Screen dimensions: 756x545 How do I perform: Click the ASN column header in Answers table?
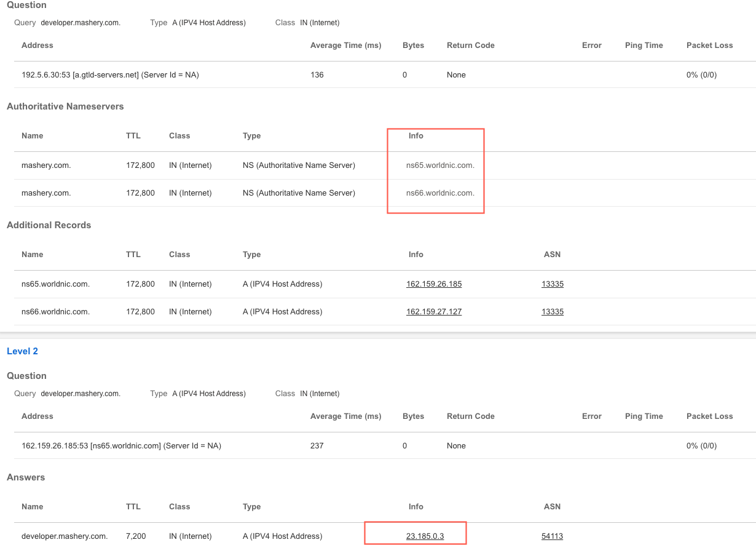(552, 507)
